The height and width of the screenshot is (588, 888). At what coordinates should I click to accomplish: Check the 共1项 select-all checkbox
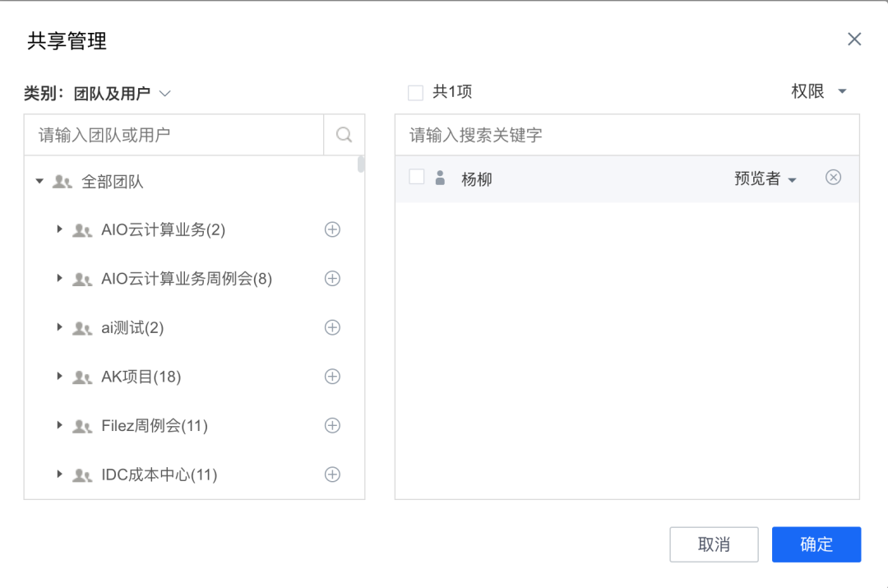pyautogui.click(x=416, y=92)
